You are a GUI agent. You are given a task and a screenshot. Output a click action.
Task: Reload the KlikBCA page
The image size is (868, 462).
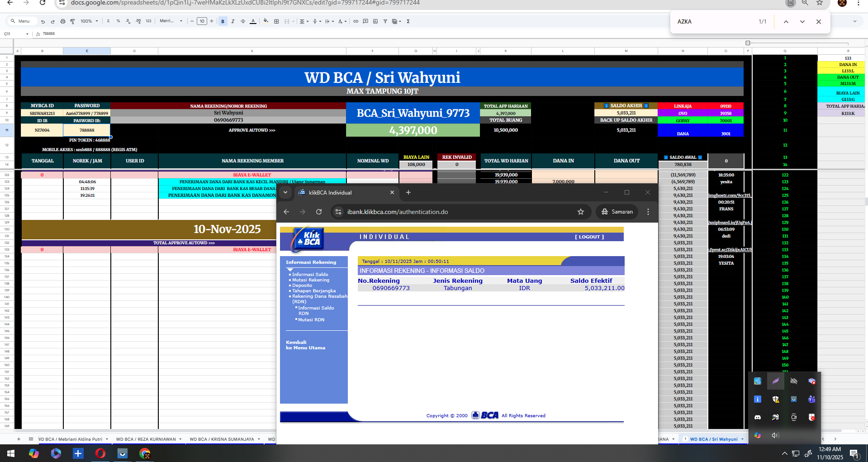[x=319, y=212]
